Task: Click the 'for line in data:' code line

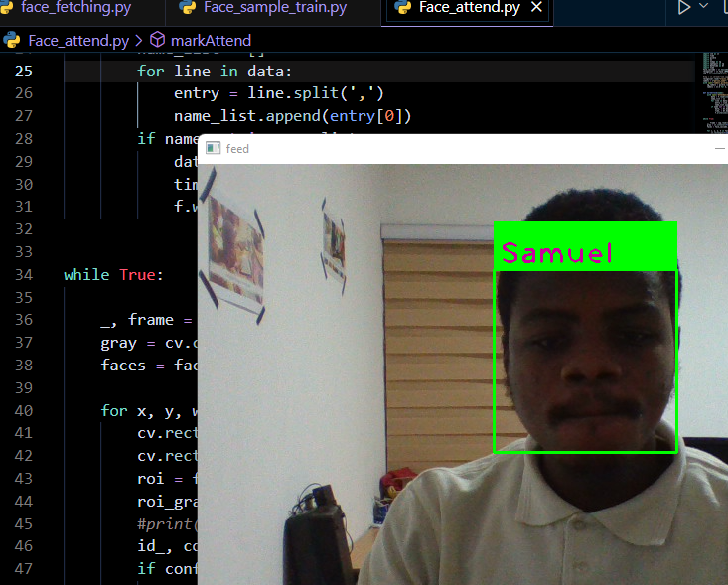Action: point(215,72)
